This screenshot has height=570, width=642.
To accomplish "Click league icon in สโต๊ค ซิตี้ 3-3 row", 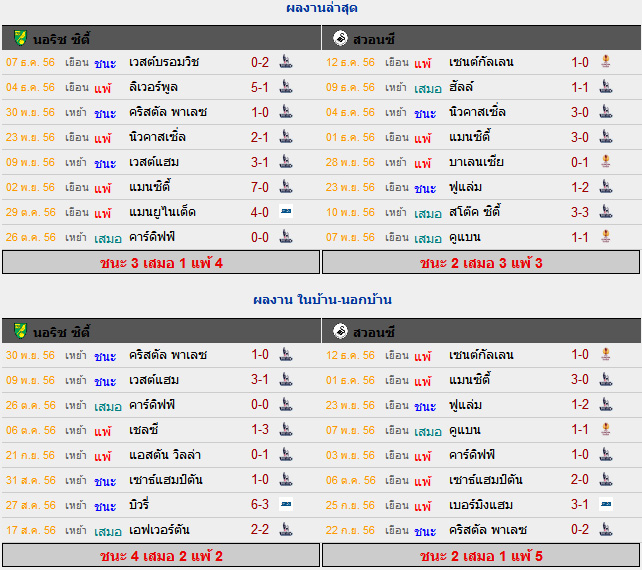I will 606,211.
